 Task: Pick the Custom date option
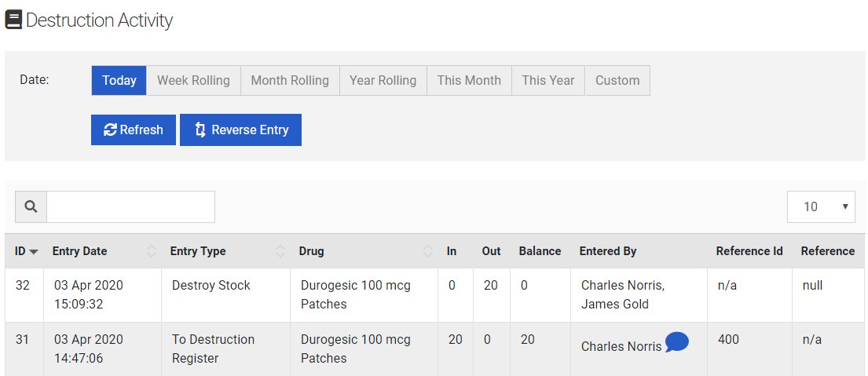pyautogui.click(x=617, y=80)
